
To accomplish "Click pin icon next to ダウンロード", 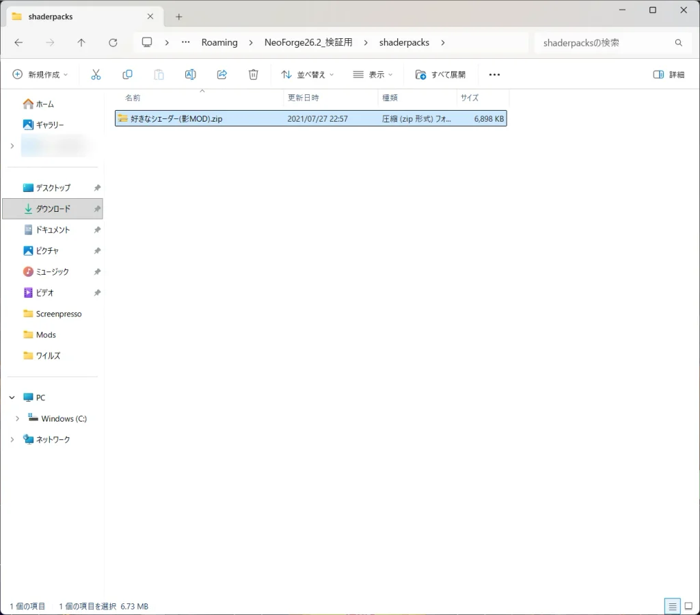I will [97, 209].
